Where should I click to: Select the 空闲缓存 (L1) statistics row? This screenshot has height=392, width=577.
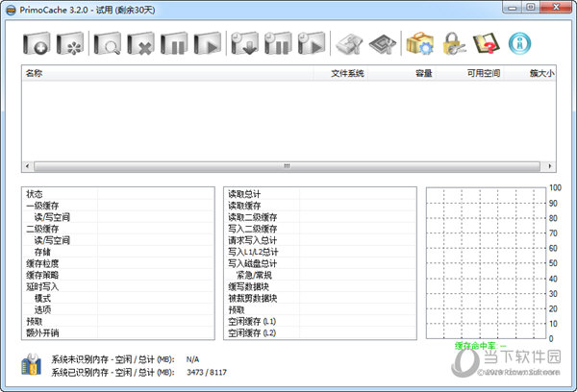(x=320, y=322)
